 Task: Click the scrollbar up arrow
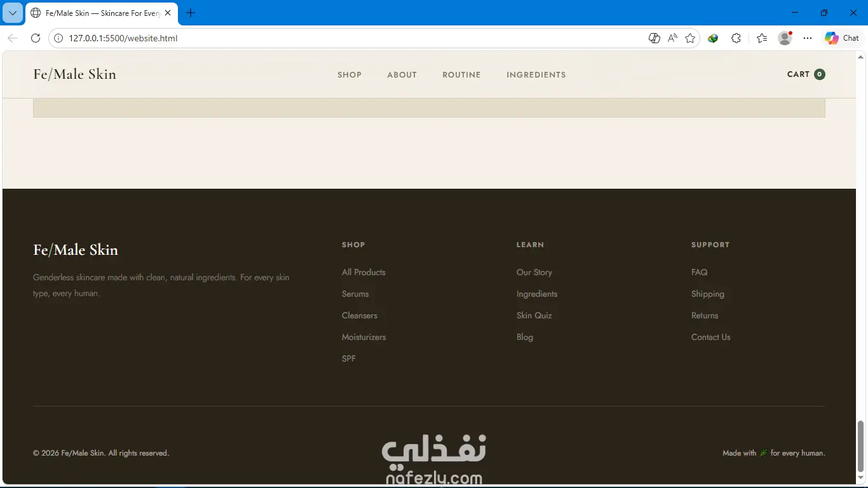point(861,56)
